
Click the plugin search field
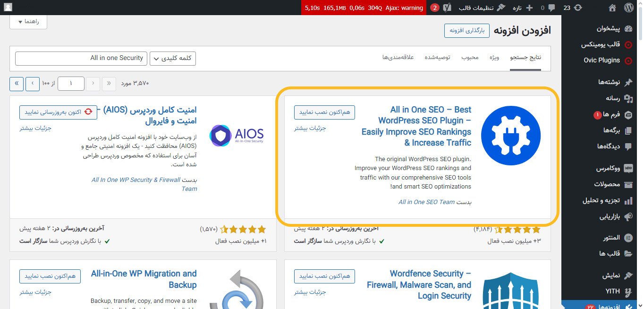pos(81,58)
